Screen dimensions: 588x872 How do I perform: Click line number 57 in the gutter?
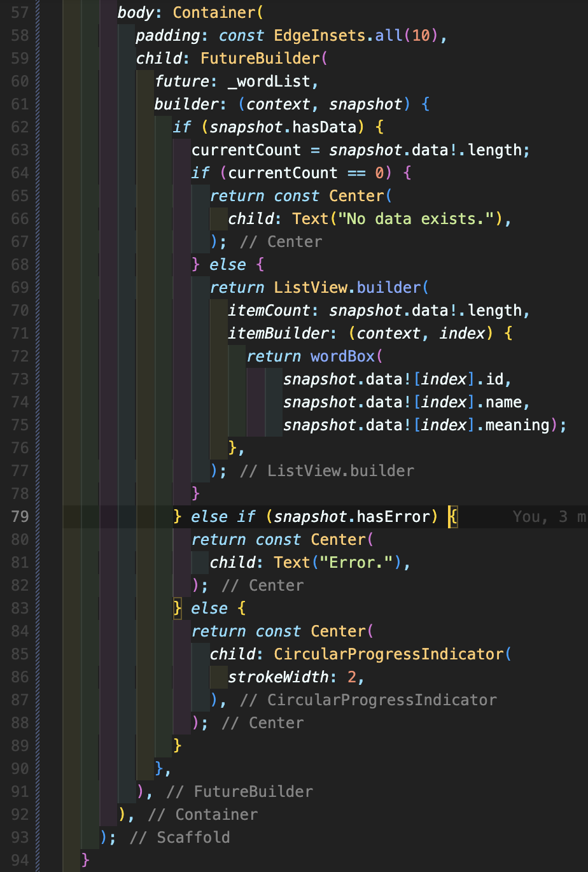pos(20,12)
